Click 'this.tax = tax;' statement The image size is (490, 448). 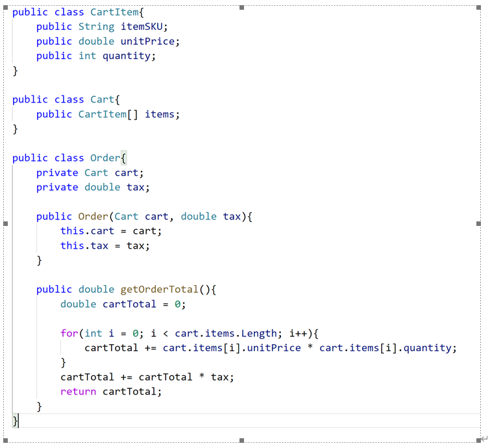105,245
